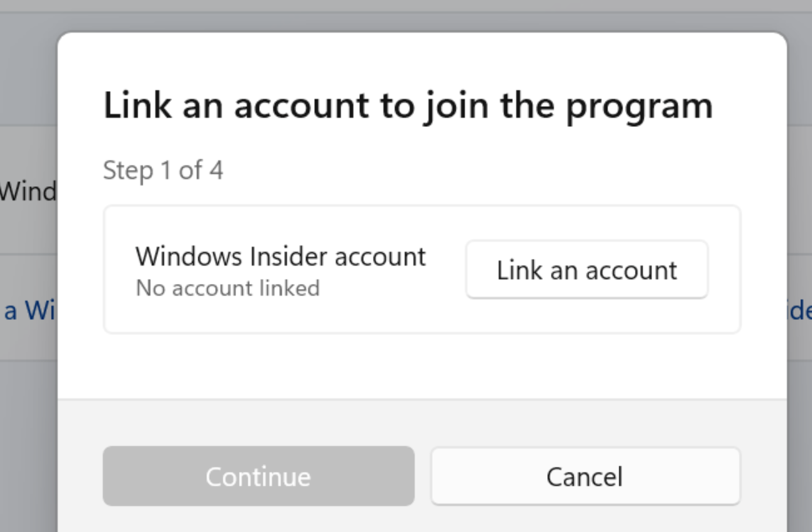The image size is (812, 532).
Task: Click empty white space below the account card
Action: [x=422, y=366]
